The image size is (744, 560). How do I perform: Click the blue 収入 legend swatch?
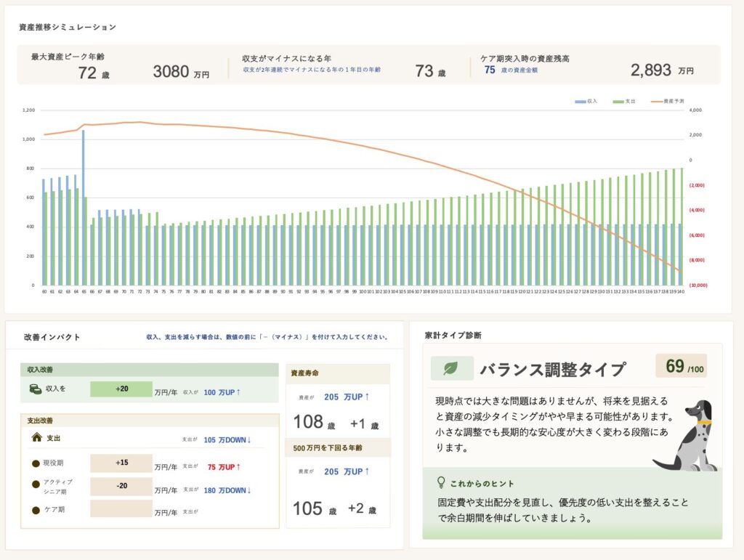[x=580, y=101]
